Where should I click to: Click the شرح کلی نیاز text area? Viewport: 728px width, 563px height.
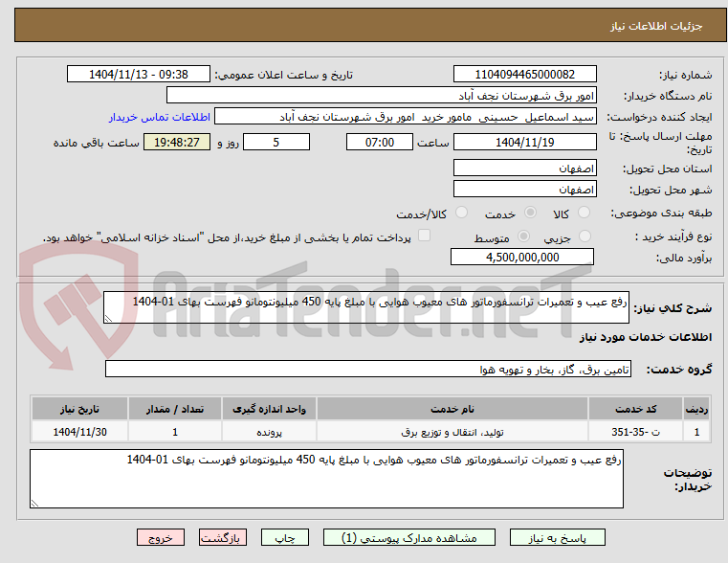coord(365,307)
